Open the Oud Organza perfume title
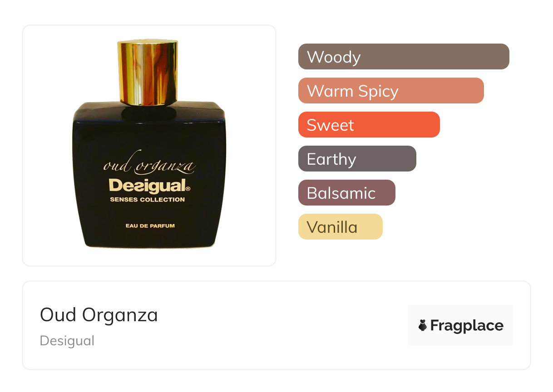553x392 pixels. pos(99,315)
